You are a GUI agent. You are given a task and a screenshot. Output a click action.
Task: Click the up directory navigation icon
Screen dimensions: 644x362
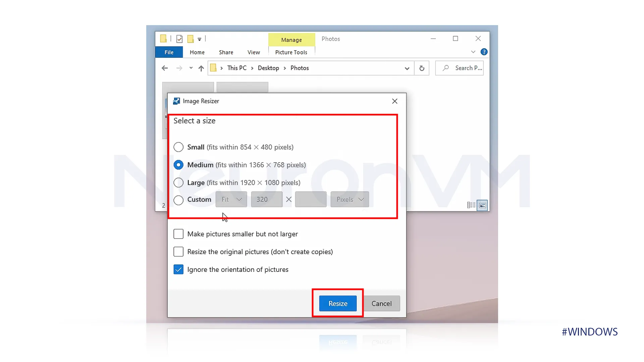(201, 68)
